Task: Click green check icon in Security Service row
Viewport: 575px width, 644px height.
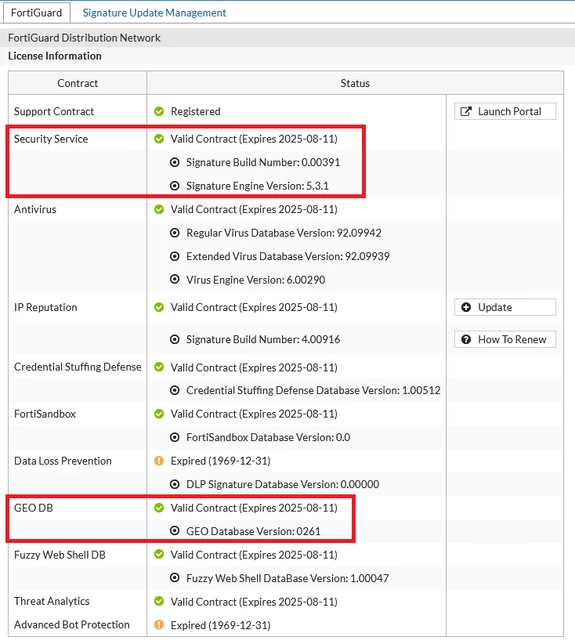Action: click(159, 139)
